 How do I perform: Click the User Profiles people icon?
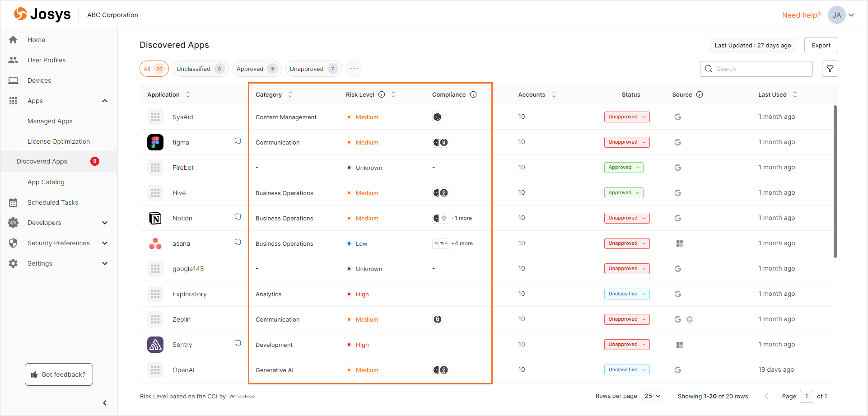(13, 60)
